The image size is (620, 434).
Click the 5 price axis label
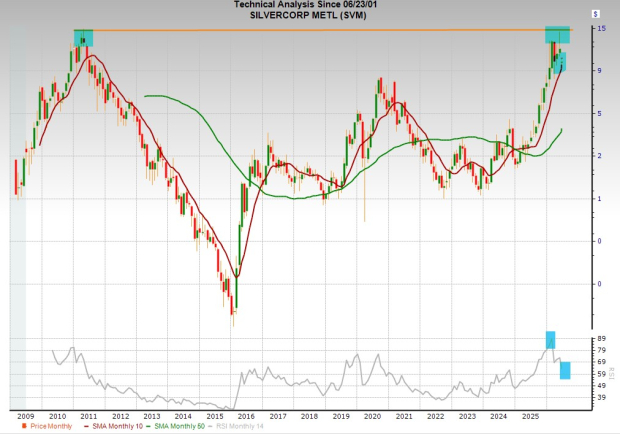[599, 114]
